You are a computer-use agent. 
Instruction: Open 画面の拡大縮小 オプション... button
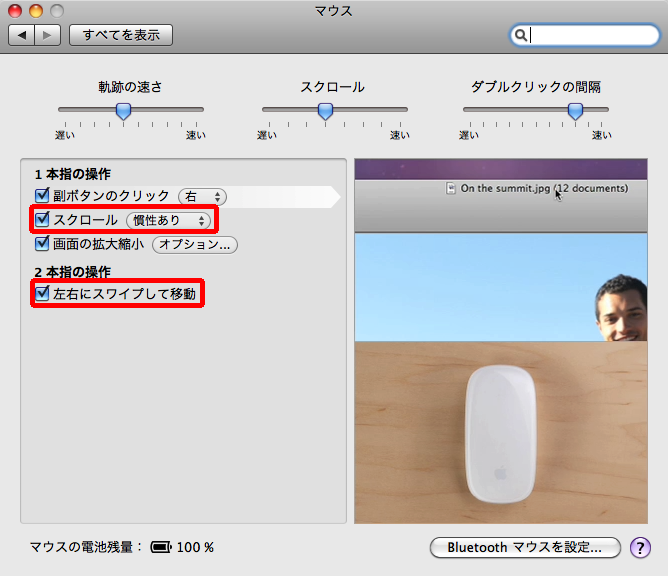pyautogui.click(x=195, y=245)
